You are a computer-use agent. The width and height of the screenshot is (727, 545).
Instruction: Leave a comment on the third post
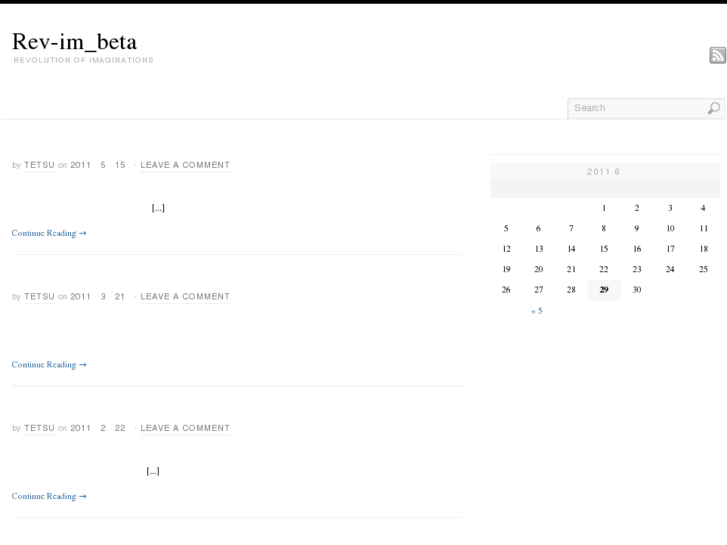point(185,428)
